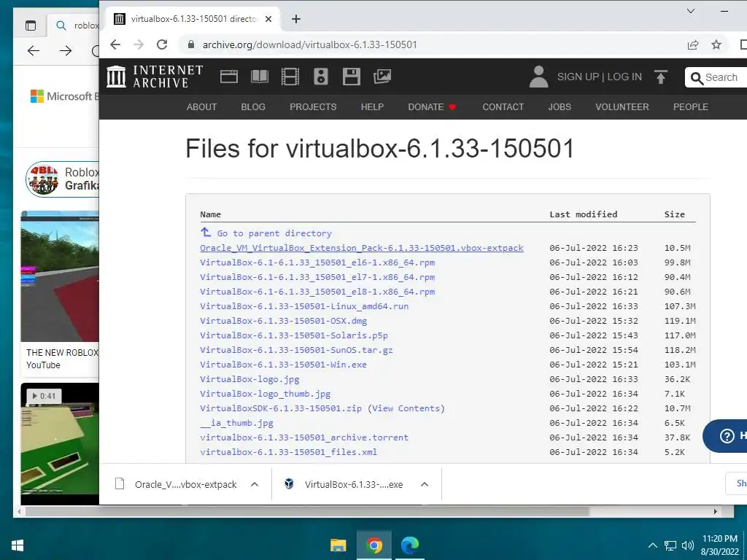
Task: Click LOG IN link
Action: (x=624, y=77)
